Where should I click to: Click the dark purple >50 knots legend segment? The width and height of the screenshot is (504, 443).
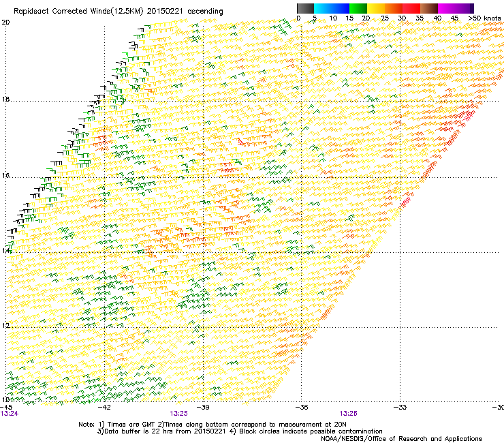coord(472,8)
